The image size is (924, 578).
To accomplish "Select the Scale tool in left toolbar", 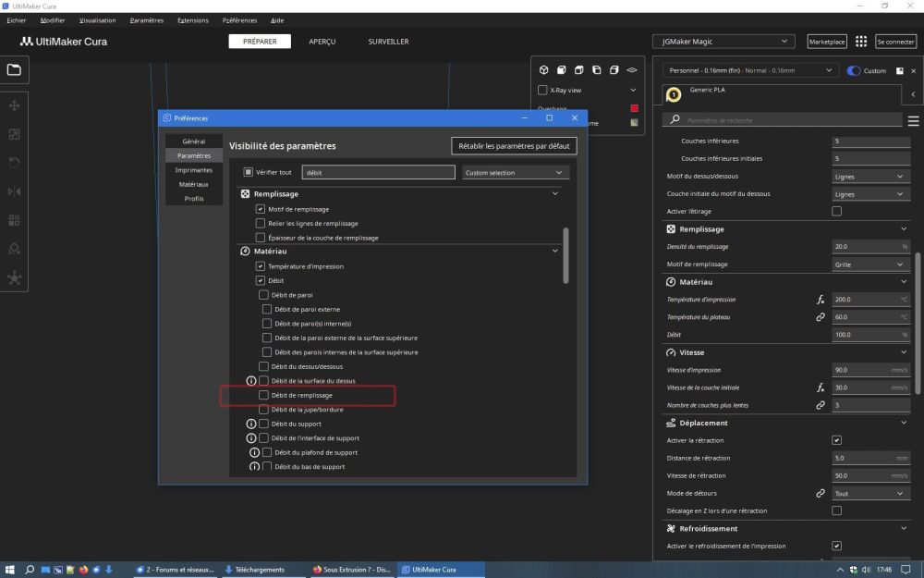I will pyautogui.click(x=14, y=134).
